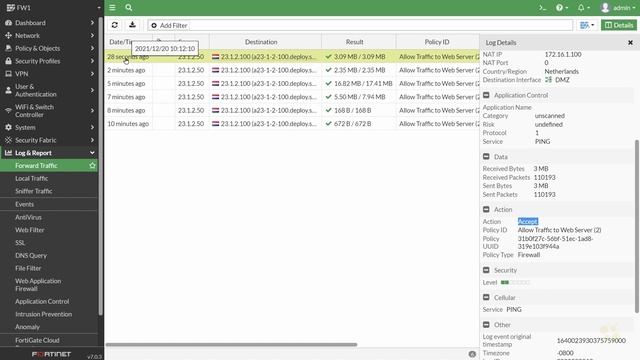
Task: Sort by the Policy ID column header
Action: point(438,42)
